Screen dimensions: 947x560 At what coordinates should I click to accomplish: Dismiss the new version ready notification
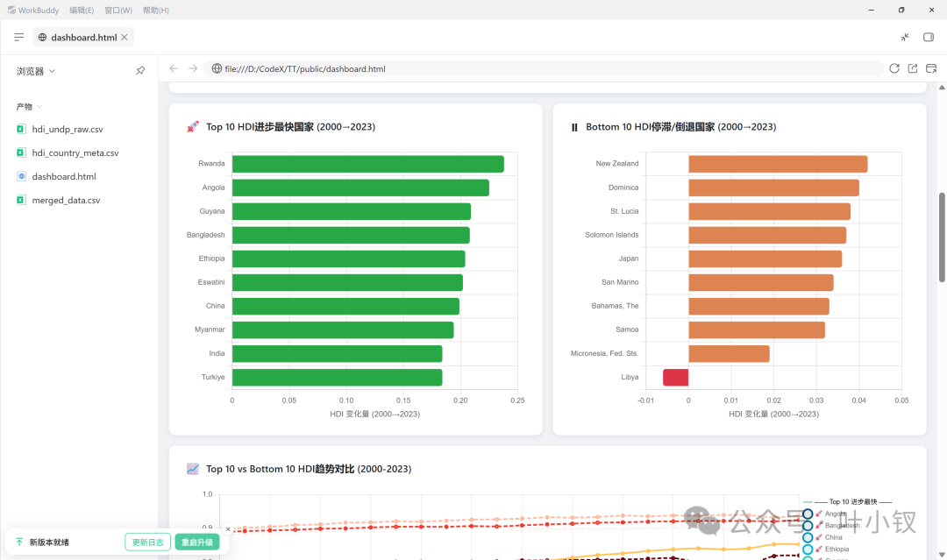click(228, 529)
